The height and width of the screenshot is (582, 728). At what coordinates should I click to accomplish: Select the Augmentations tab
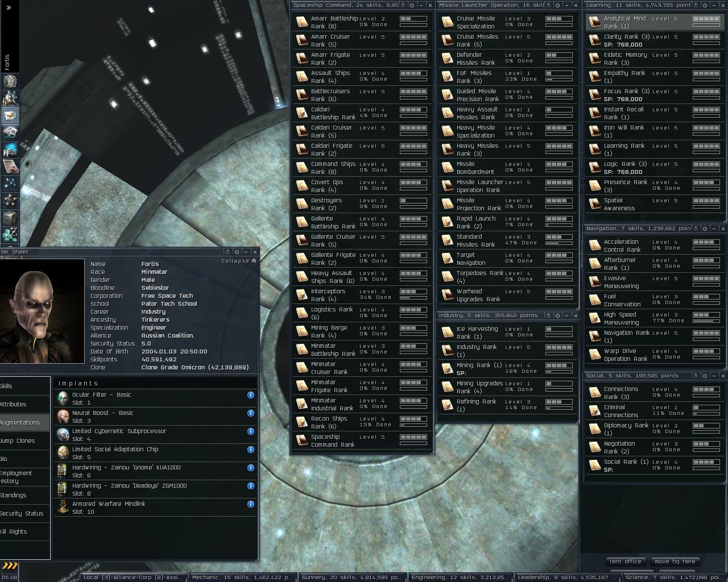click(25, 422)
